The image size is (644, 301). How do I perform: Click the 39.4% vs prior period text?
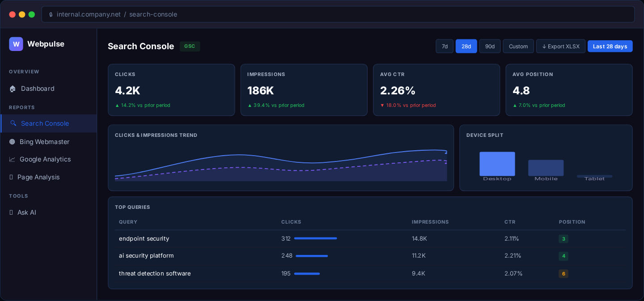click(x=276, y=105)
